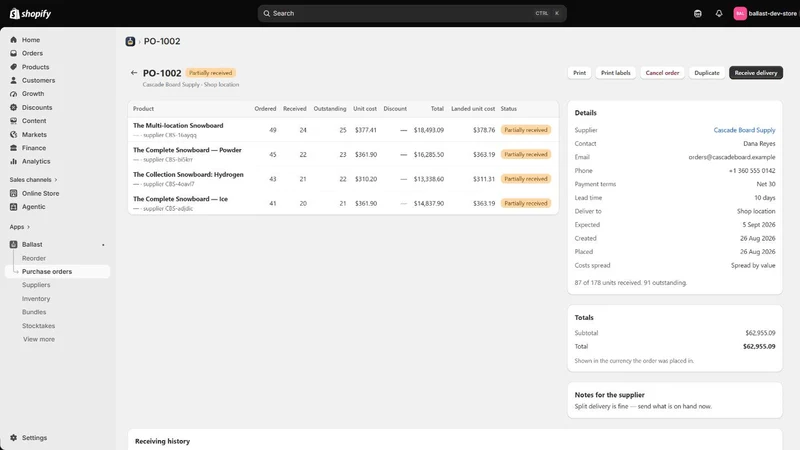The image size is (800, 450).
Task: Click the Receiving history heading
Action: pyautogui.click(x=162, y=441)
